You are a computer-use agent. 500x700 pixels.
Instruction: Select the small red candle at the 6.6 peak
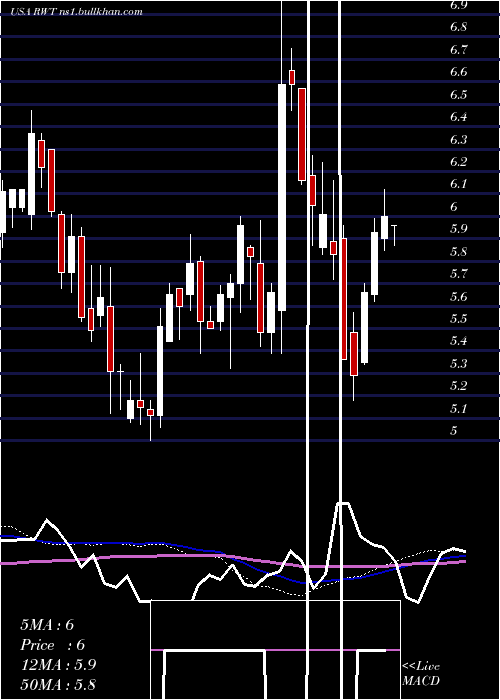tap(292, 77)
